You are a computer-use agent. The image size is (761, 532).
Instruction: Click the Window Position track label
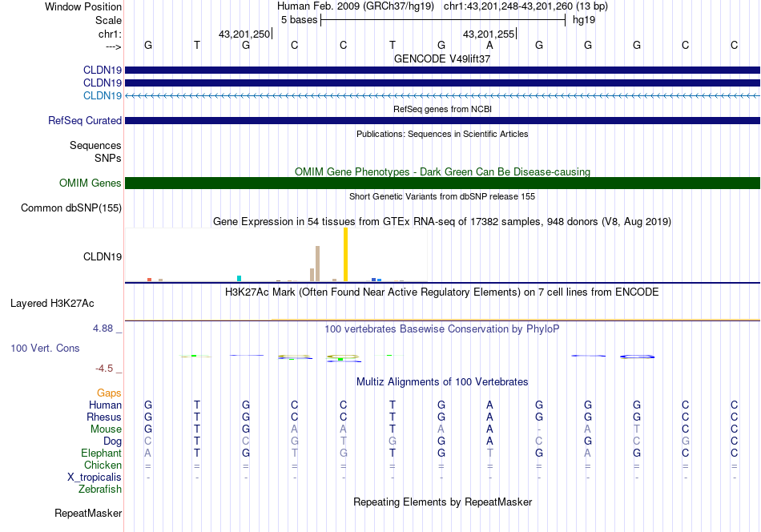click(x=83, y=6)
